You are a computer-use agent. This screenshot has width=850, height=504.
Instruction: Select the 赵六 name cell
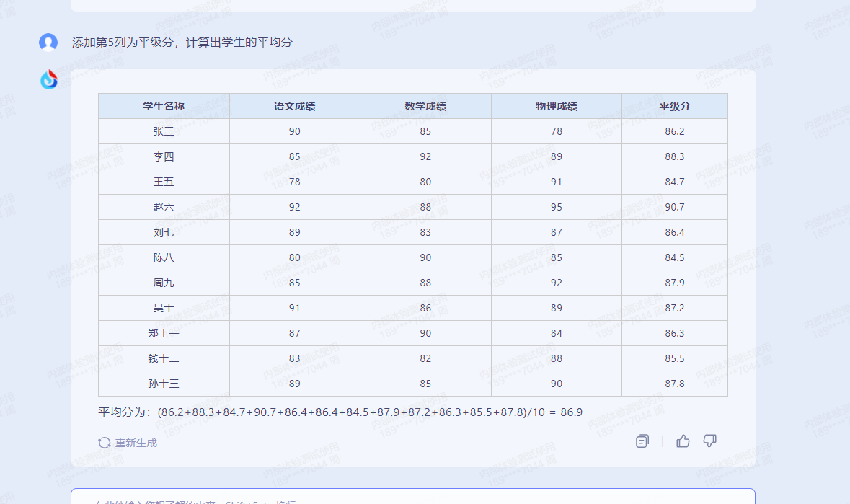point(164,207)
